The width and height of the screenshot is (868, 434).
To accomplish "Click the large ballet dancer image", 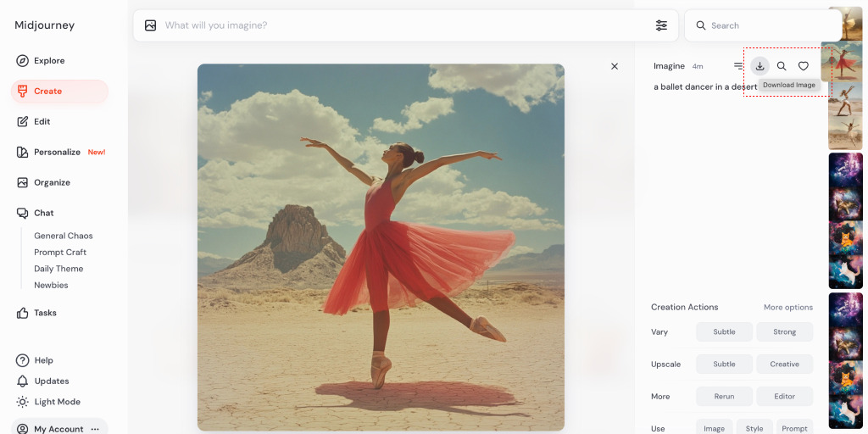I will tap(381, 248).
